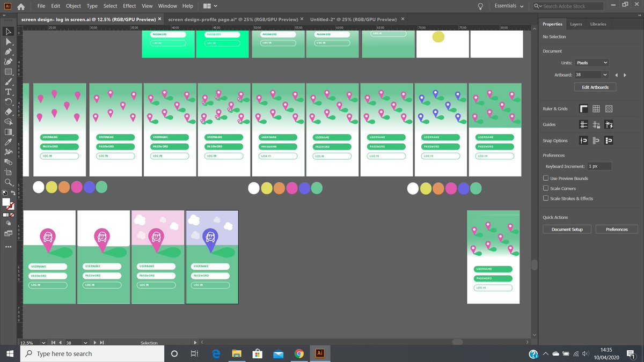Go to next artboard arrow in Properties panel

[624, 75]
